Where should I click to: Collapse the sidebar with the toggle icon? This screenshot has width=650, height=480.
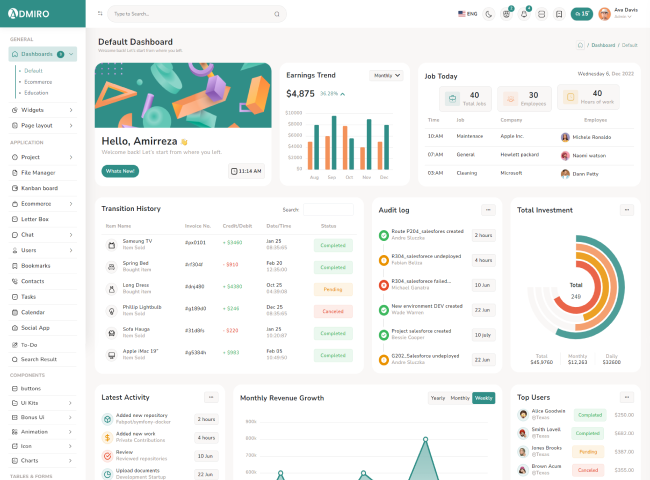click(x=99, y=14)
